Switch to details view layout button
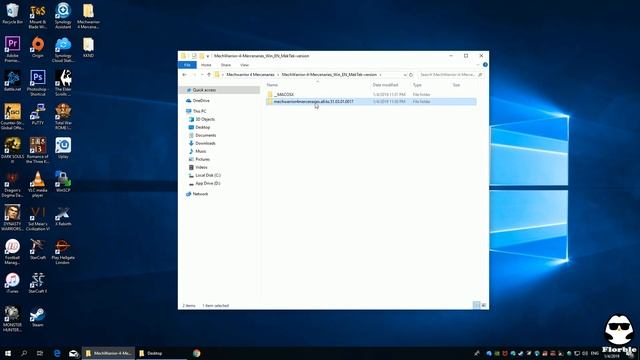640x360 pixels. coord(476,305)
